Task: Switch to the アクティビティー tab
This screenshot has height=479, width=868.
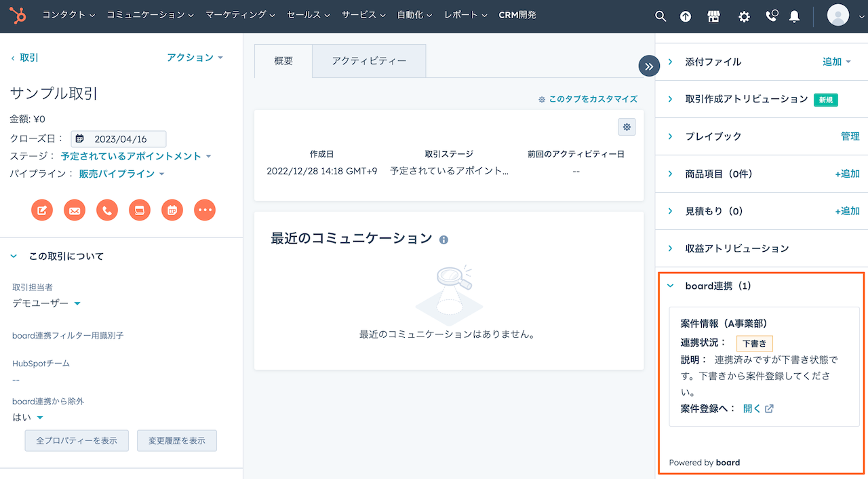Action: (x=368, y=60)
